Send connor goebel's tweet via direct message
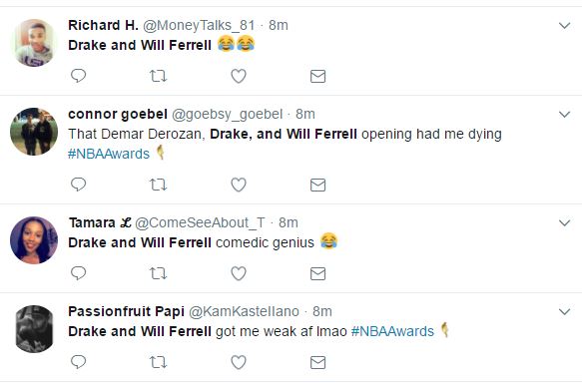Screen dimensions: 582x392 [x=317, y=185]
